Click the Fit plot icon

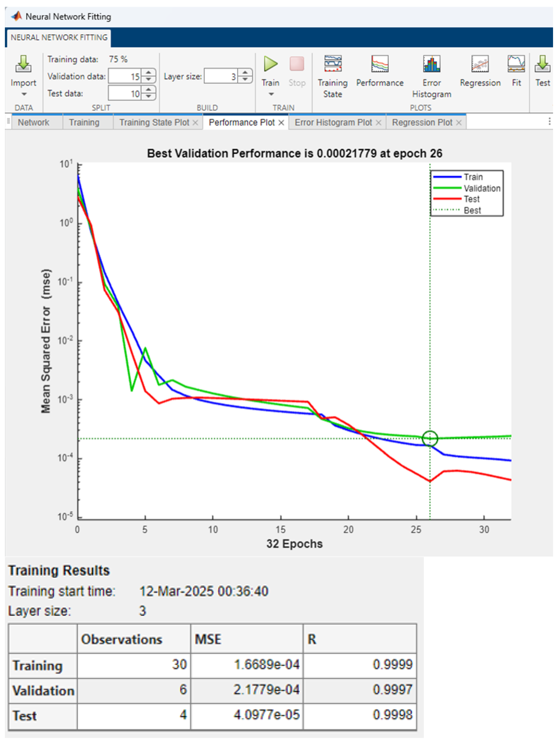click(516, 64)
